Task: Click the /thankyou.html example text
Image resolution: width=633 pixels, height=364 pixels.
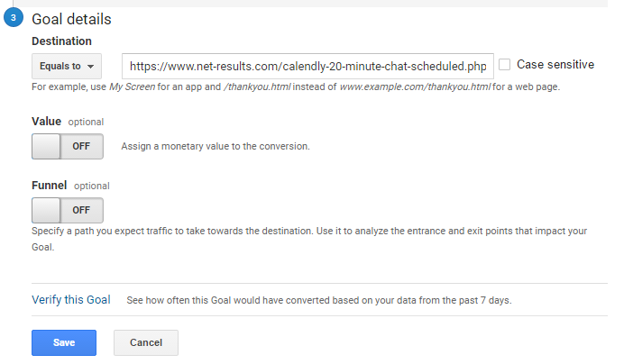Action: point(257,86)
